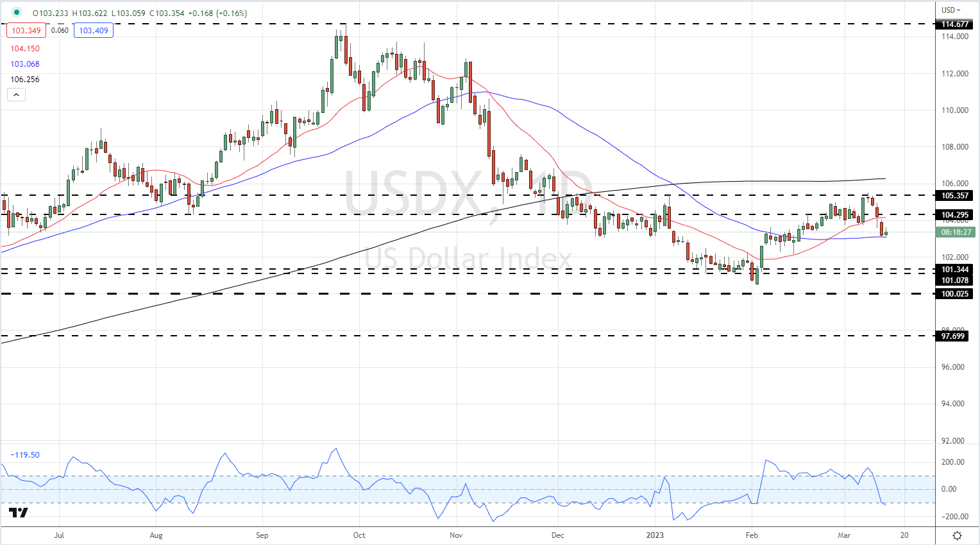This screenshot has width=980, height=545.
Task: Click the 2023 label on time axis
Action: pos(655,535)
